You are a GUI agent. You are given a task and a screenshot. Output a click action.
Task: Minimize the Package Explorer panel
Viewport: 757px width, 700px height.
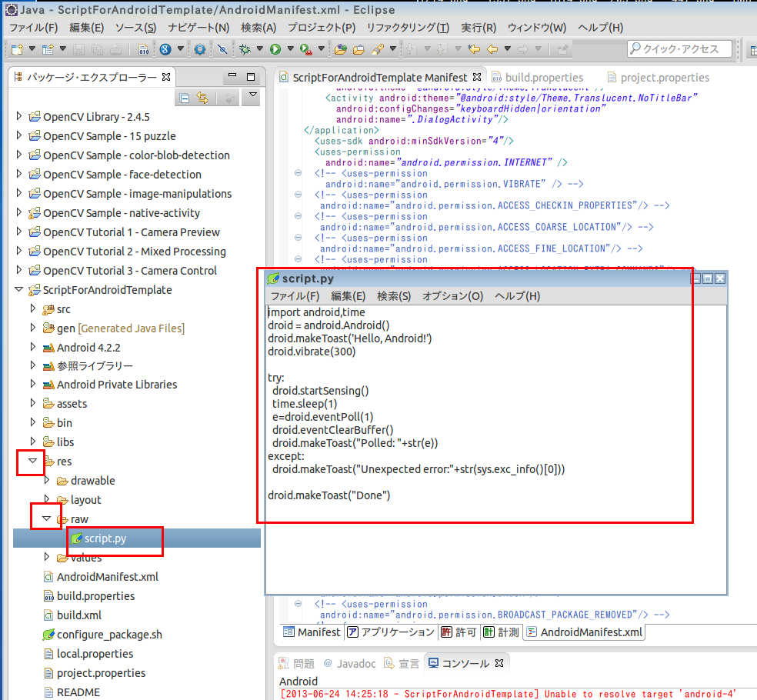coord(232,76)
